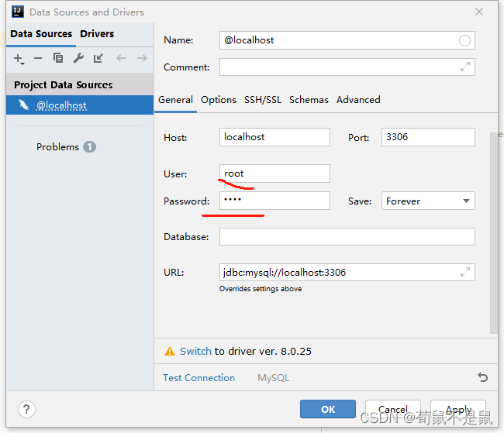This screenshot has width=504, height=433.
Task: Focus the URL field with jdbc:mysql string
Action: pos(347,272)
